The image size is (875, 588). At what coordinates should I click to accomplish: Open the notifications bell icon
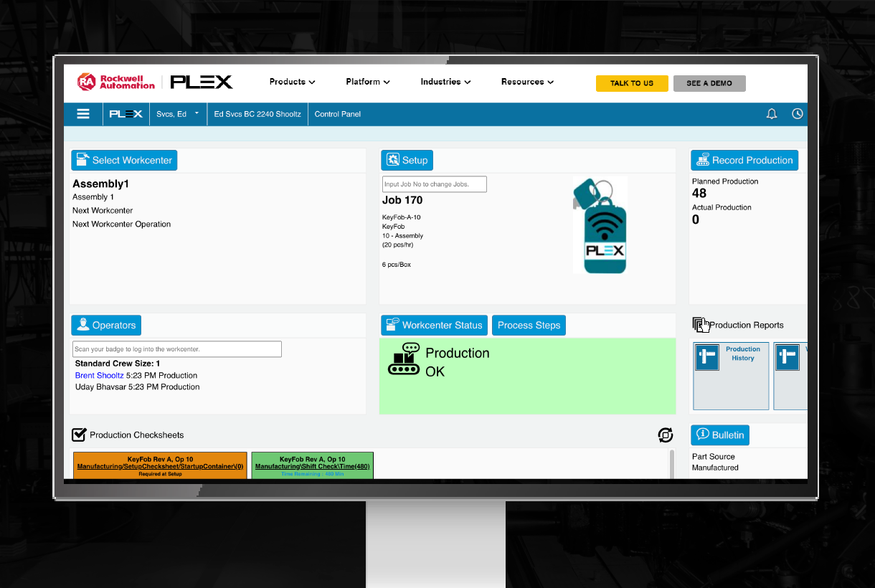[772, 114]
